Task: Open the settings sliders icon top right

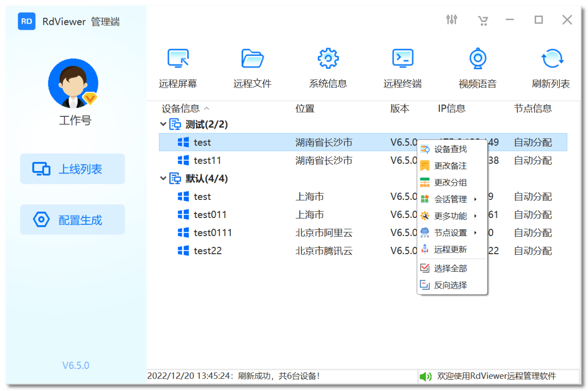Action: click(x=452, y=20)
